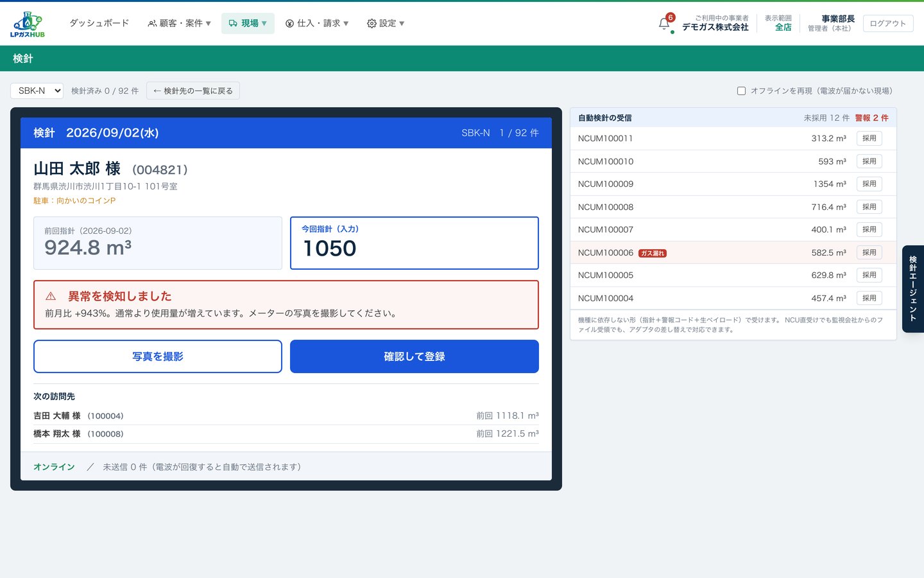Click the 582.5 m³ reading value
This screenshot has width=924, height=578.
pos(828,252)
